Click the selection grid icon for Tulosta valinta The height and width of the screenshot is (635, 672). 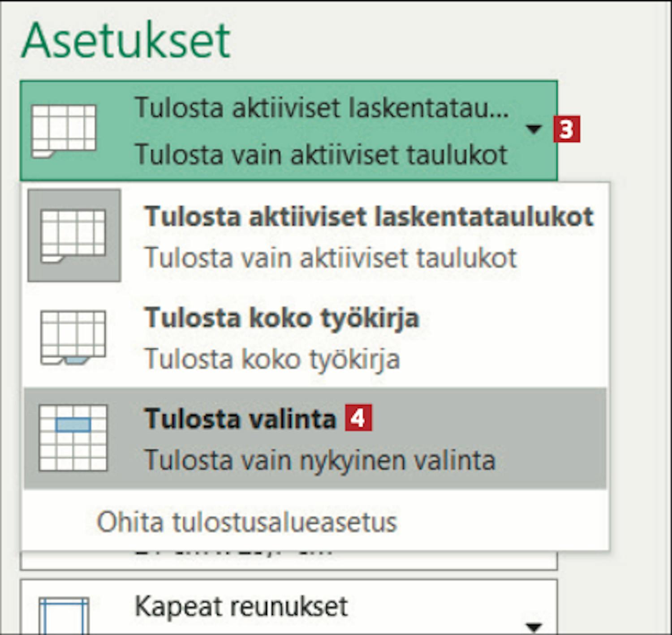[73, 438]
